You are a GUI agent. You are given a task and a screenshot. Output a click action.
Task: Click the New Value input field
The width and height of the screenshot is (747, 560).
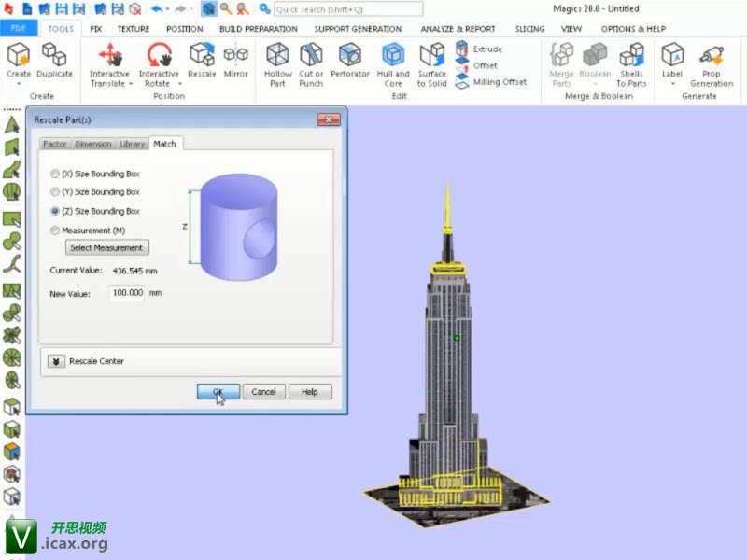tap(127, 293)
